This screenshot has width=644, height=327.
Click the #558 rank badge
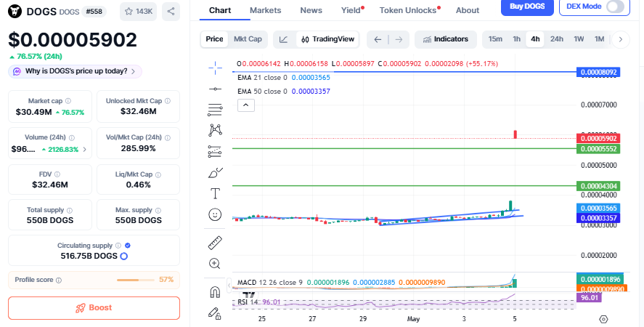click(94, 12)
